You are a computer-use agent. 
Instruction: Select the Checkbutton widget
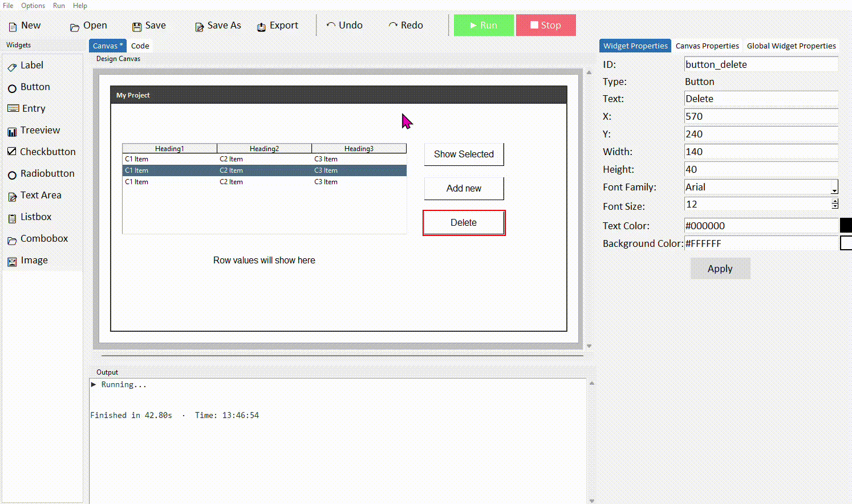click(x=47, y=152)
